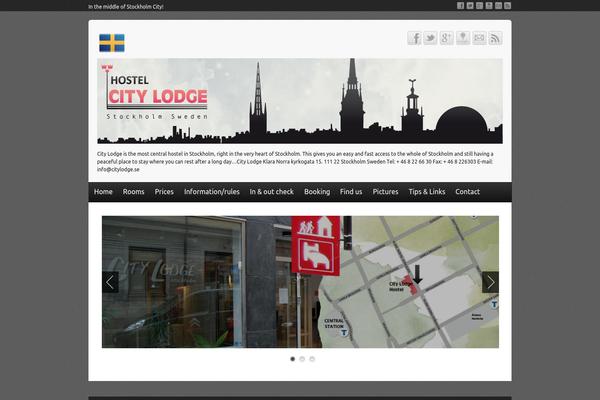
Task: Open the Contact page
Action: [467, 192]
